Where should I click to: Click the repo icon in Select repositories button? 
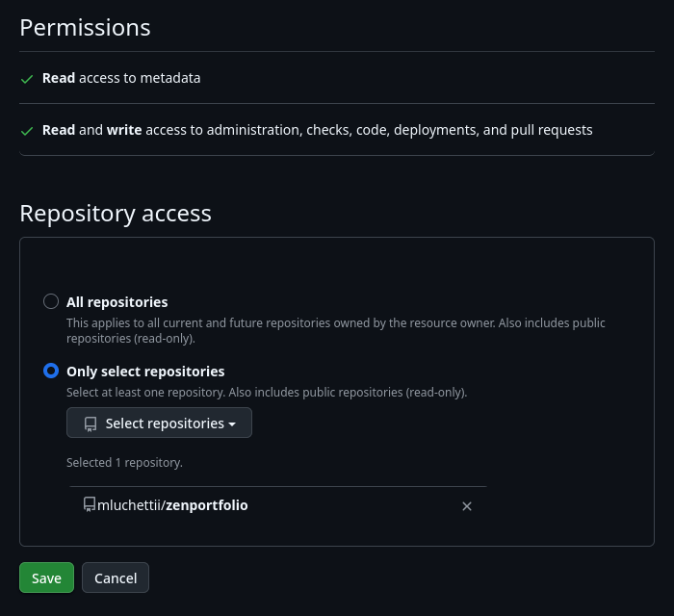click(x=91, y=423)
